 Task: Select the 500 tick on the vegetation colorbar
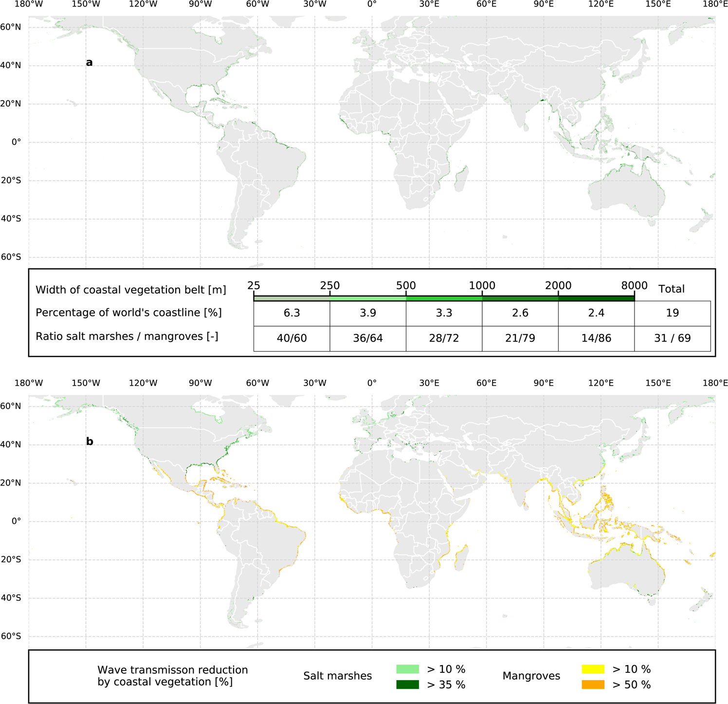click(406, 287)
